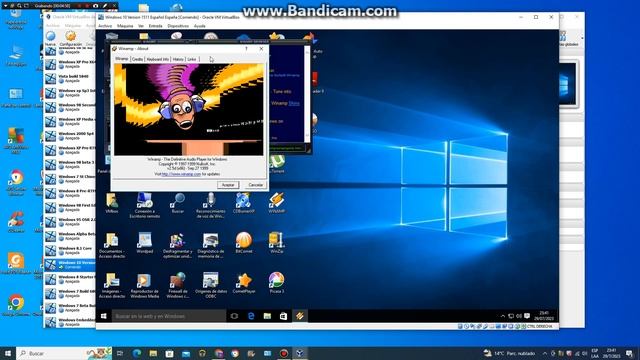Image resolution: width=640 pixels, height=360 pixels.
Task: Open the Desfragmentar y optimizar unidades shortcut
Action: 178,245
